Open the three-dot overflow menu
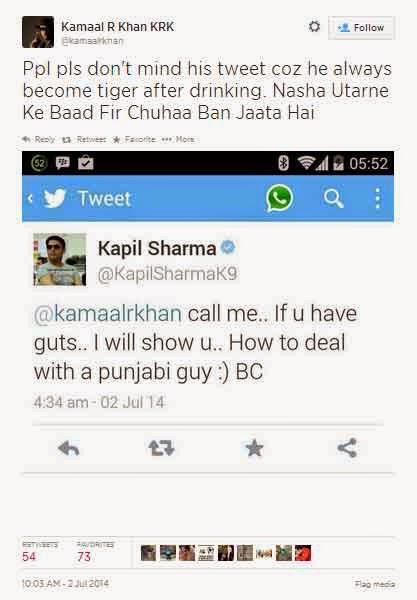Image resolution: width=417 pixels, height=600 pixels. coord(378,198)
